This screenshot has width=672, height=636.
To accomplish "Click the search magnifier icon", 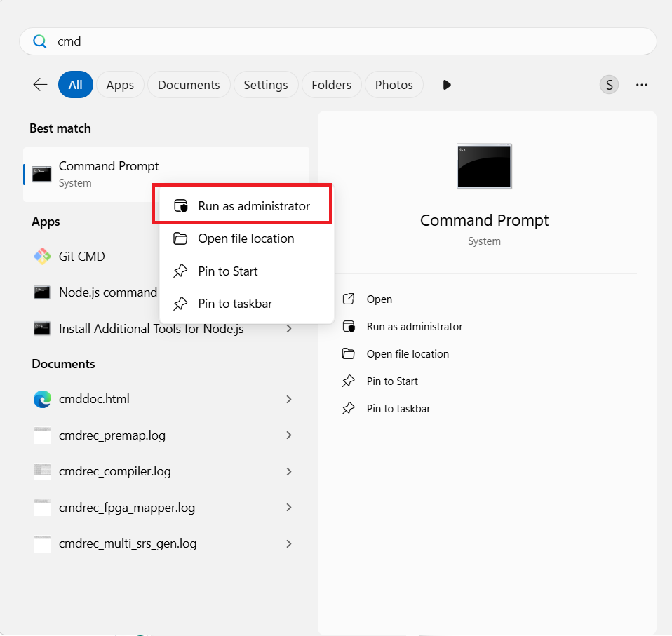I will 40,41.
